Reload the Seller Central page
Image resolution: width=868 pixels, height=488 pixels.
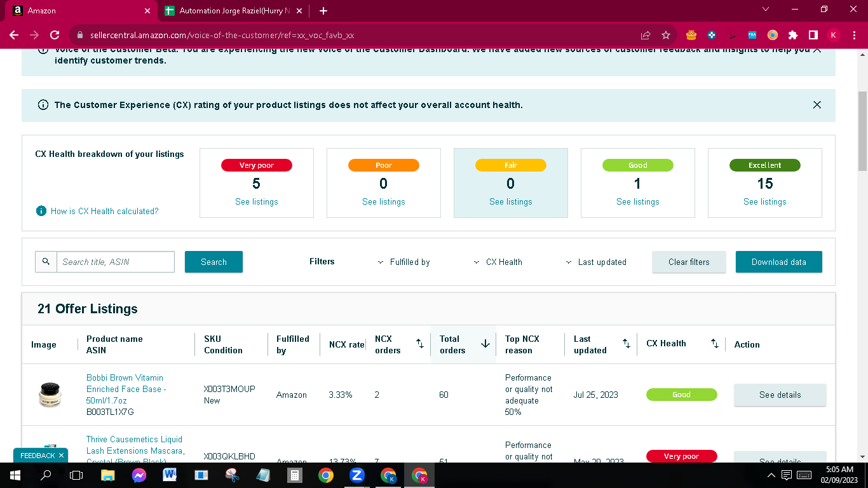(55, 35)
